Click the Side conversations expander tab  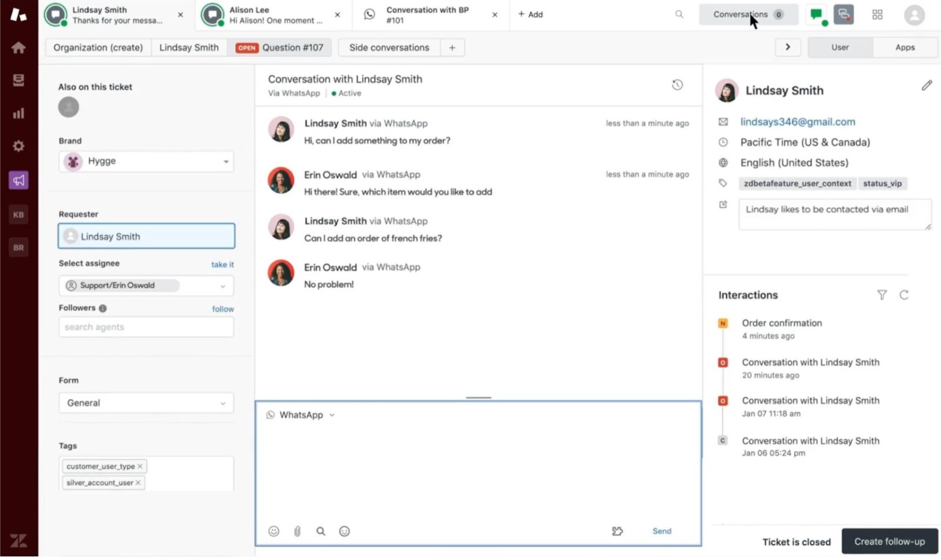tap(389, 47)
